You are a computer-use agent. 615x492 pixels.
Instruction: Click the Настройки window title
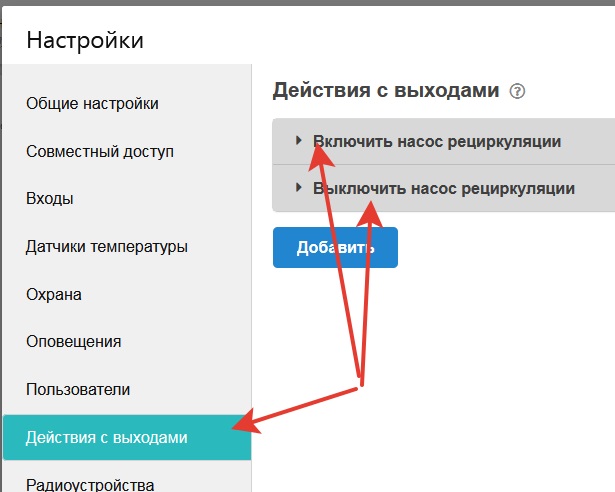click(85, 40)
